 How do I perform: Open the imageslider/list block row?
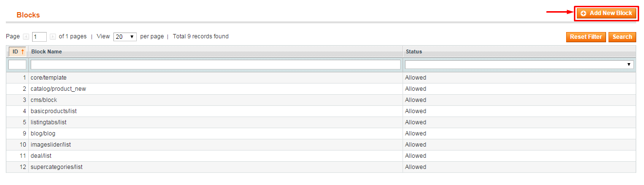coord(321,145)
